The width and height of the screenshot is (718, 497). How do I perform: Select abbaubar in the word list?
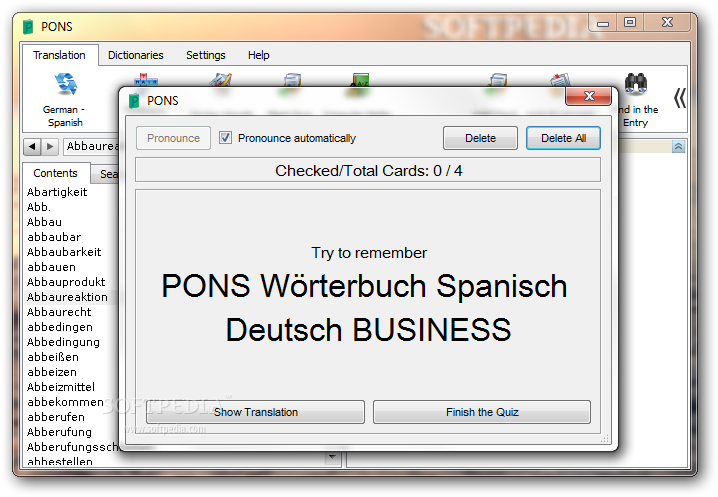click(x=54, y=237)
